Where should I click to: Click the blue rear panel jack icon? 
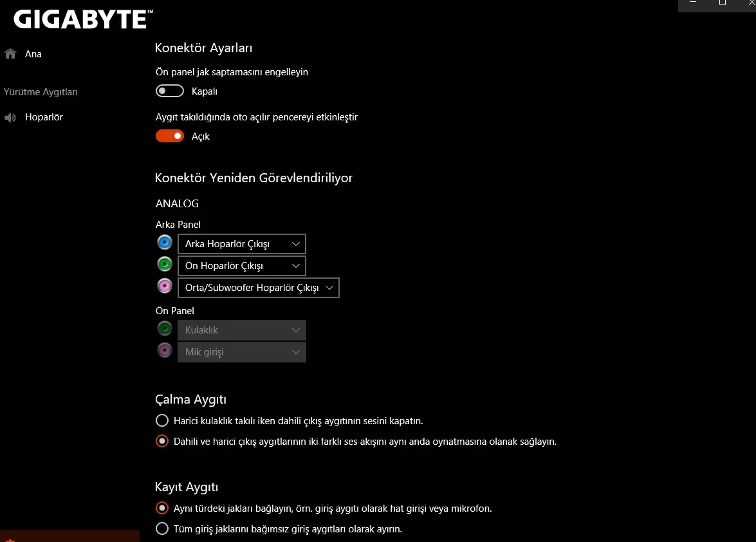(x=165, y=242)
